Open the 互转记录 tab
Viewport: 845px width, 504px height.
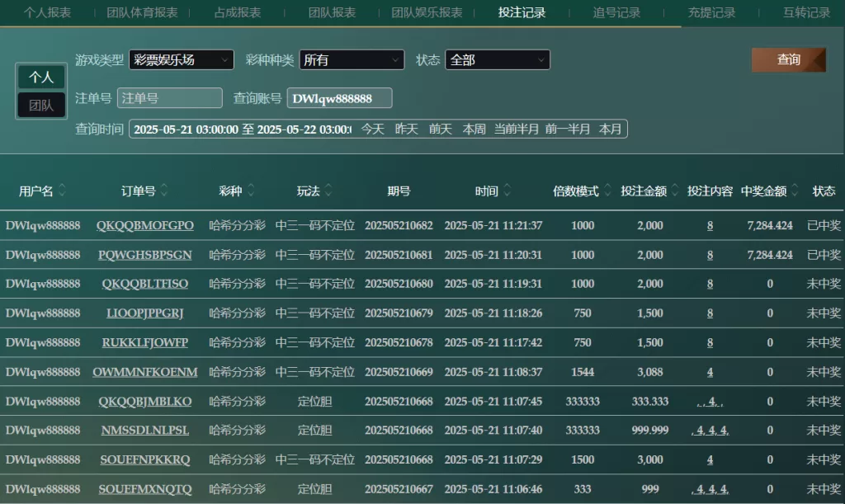point(806,12)
